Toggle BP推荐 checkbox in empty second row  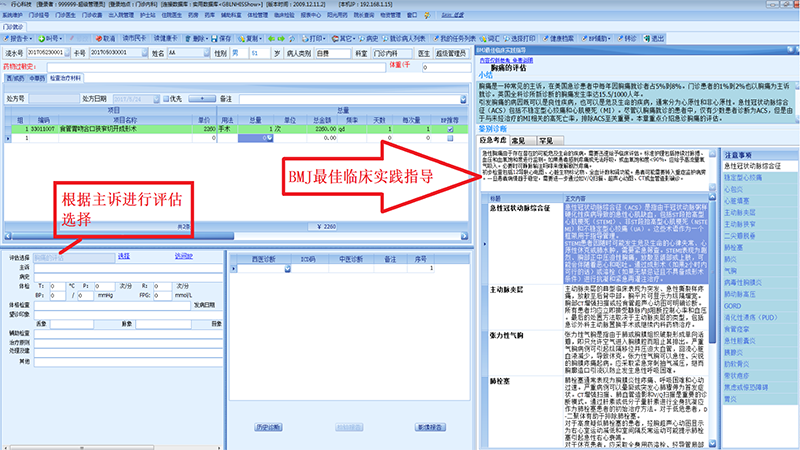(450, 138)
